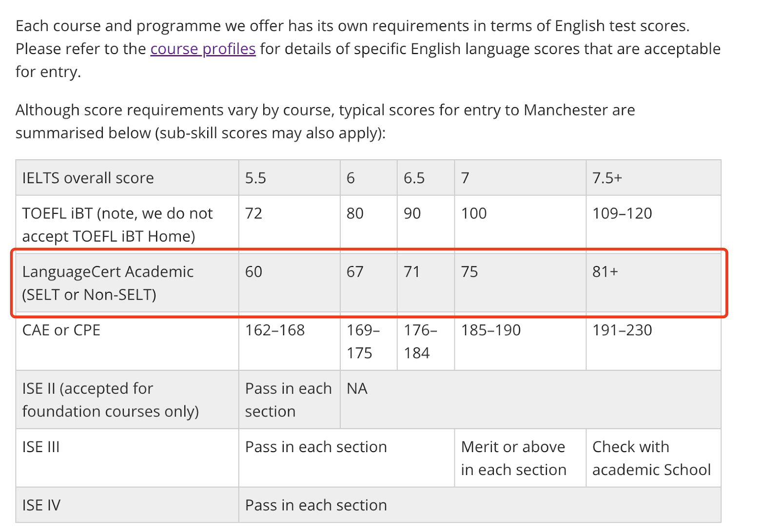Select the LanguageCert score 60 cell

point(290,283)
